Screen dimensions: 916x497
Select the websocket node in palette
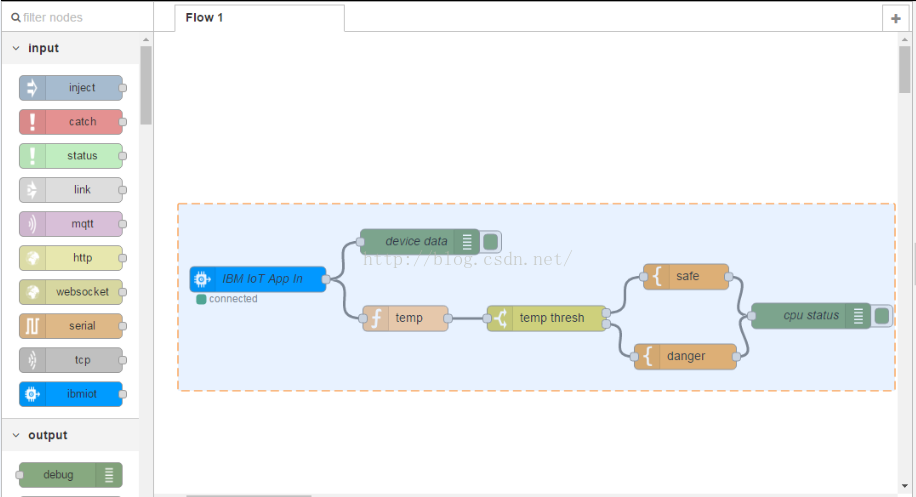tap(71, 292)
